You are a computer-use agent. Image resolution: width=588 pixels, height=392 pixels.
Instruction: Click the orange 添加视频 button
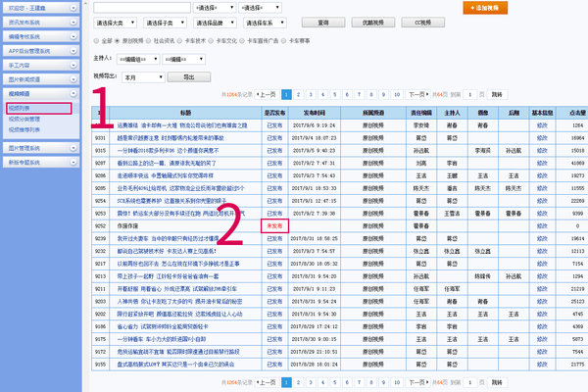(x=486, y=6)
